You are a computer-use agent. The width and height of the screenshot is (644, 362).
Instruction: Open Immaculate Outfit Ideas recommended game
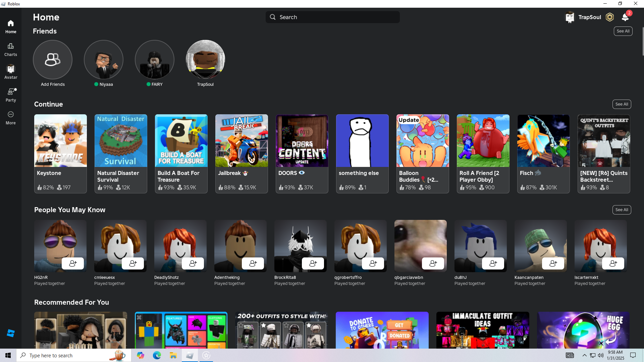tap(483, 330)
